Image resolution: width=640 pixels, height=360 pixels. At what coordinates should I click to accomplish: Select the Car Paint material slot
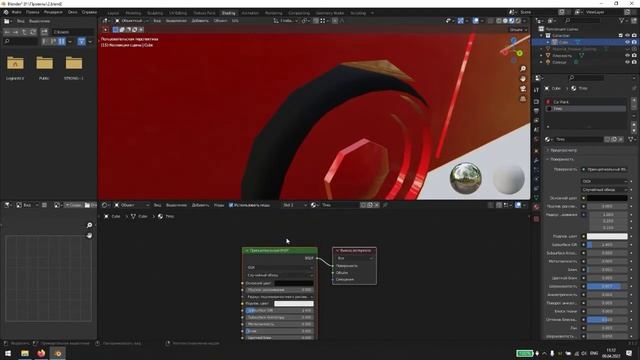pyautogui.click(x=586, y=102)
